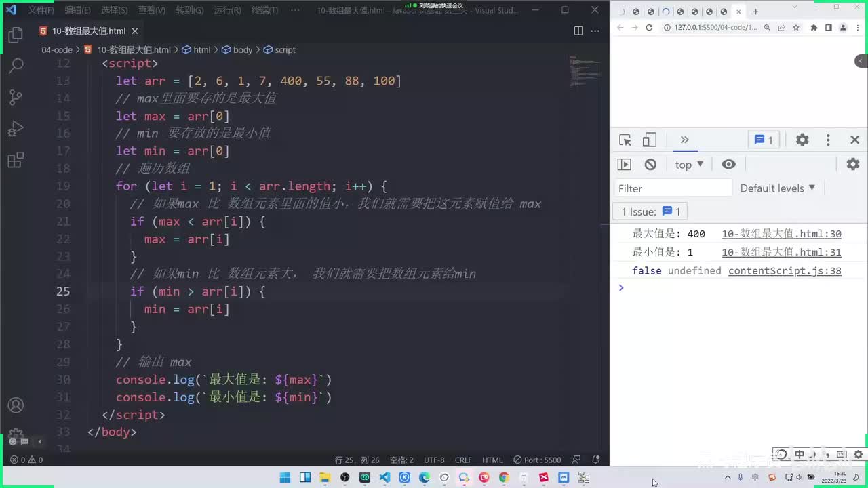The image size is (868, 488).
Task: Open the Run and Debug view
Action: 16,128
